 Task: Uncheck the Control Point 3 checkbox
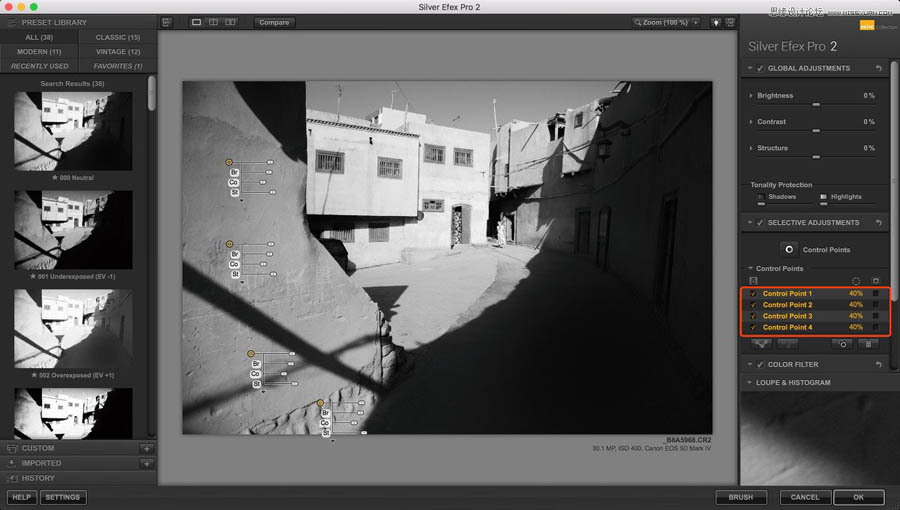(753, 316)
